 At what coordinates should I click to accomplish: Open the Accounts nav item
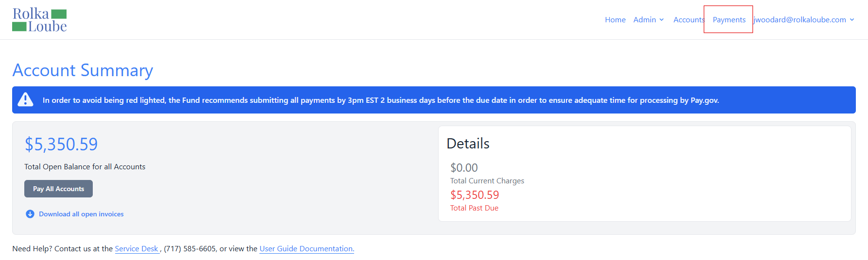[x=689, y=20]
